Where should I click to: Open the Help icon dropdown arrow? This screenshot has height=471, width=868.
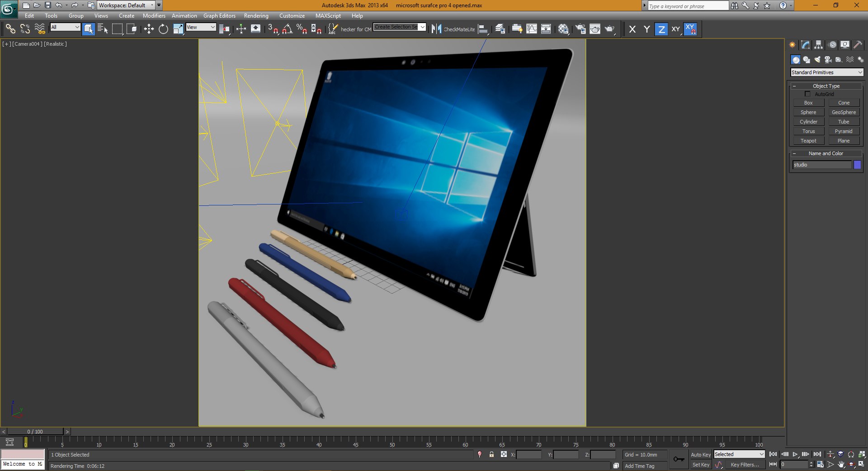point(791,5)
